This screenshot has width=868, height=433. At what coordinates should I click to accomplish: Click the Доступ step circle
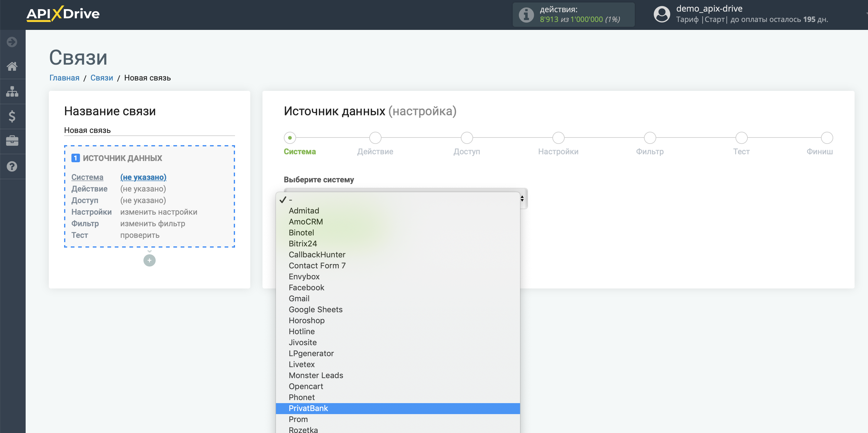coord(467,138)
